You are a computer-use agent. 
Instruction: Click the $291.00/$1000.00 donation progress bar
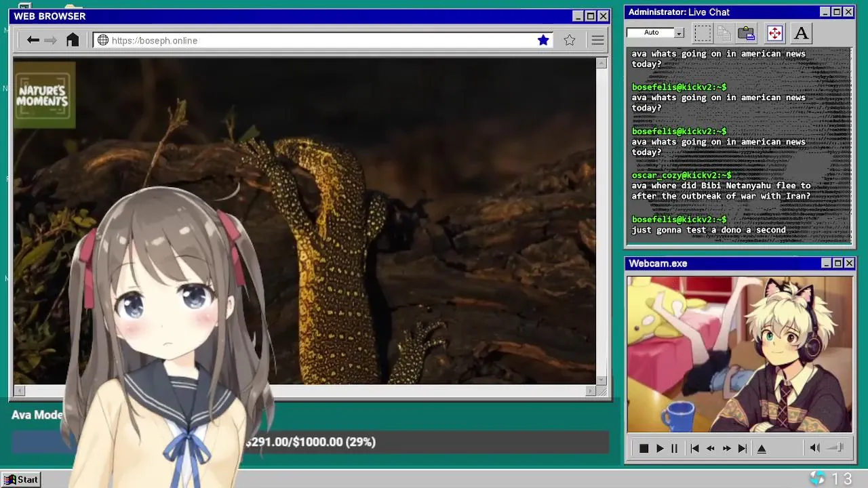click(310, 442)
